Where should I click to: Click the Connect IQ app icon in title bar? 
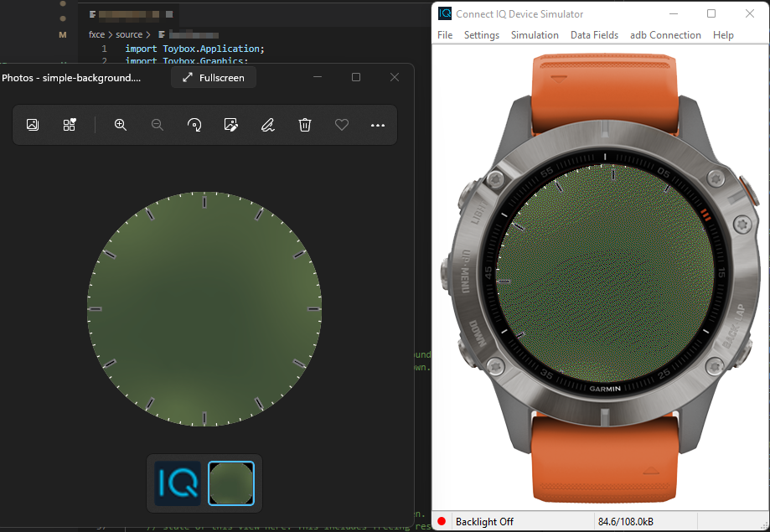(445, 13)
